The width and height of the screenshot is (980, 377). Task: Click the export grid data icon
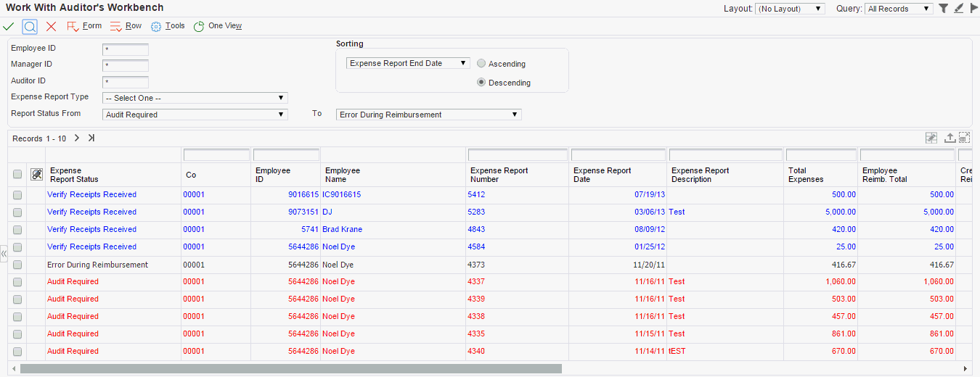pyautogui.click(x=950, y=138)
